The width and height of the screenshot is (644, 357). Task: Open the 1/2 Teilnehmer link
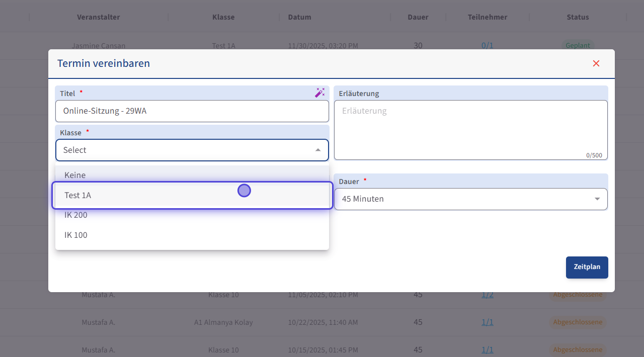tap(487, 295)
